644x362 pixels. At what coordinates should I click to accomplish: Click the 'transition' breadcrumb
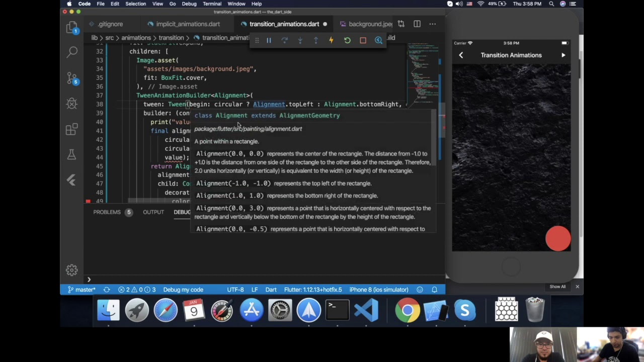(x=171, y=38)
